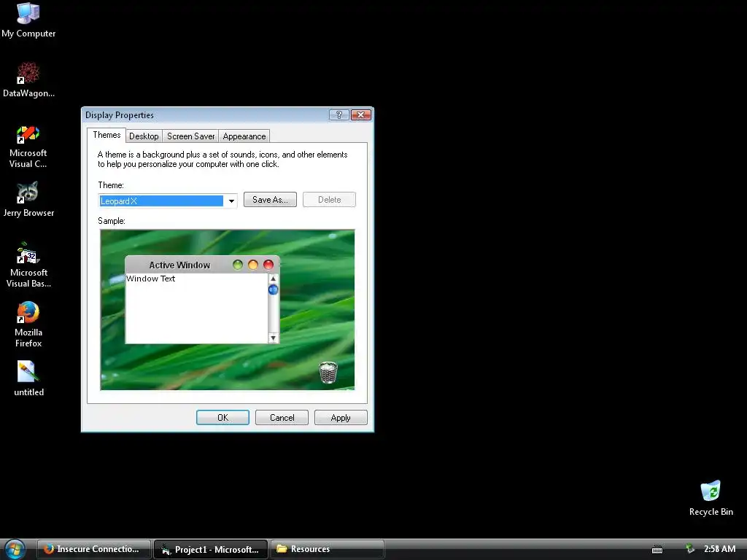Launch Mozilla Firefox desktop icon
Viewport: 747px width, 560px height.
(x=28, y=324)
